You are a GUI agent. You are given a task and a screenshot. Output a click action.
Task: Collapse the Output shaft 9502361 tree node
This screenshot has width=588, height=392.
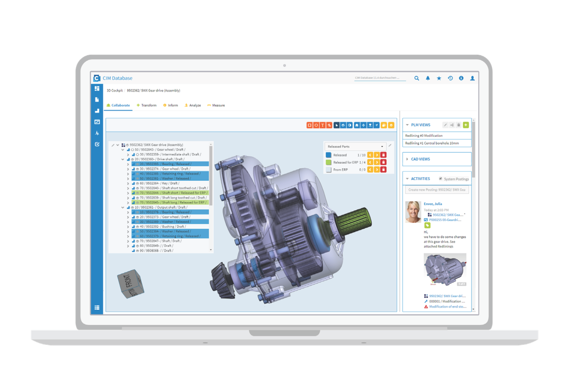(x=123, y=208)
